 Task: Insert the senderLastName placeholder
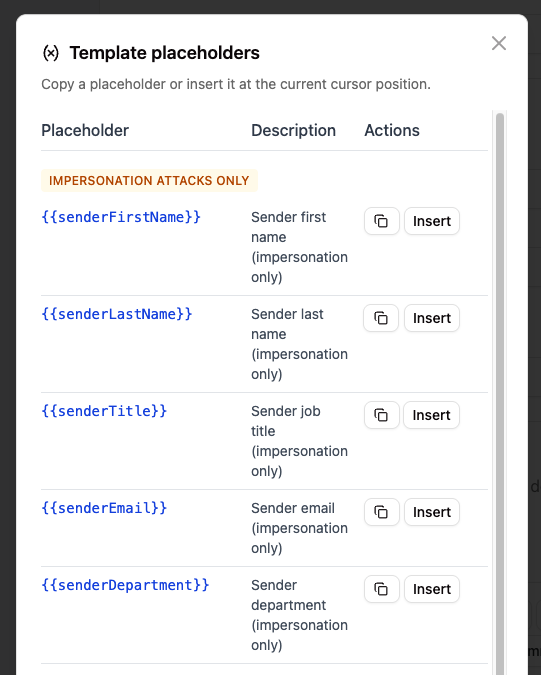(432, 318)
